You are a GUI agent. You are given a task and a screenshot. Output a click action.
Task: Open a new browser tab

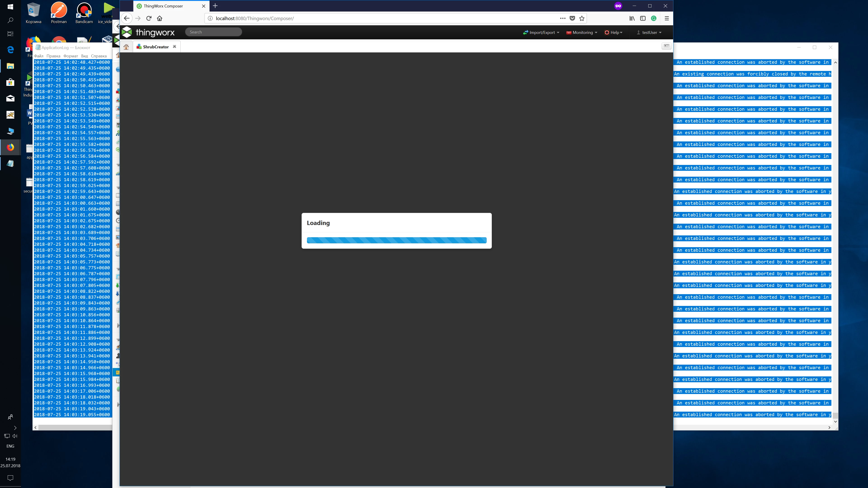tap(215, 6)
